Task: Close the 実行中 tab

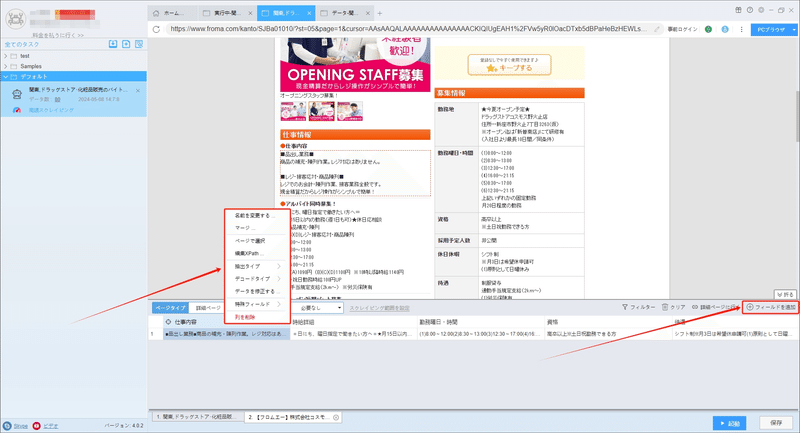Action: (x=250, y=13)
